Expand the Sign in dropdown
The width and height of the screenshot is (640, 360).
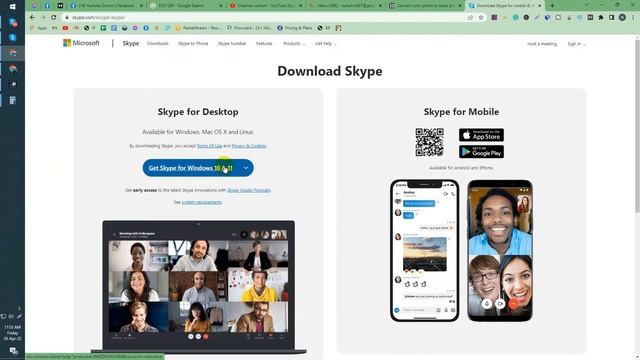click(576, 44)
